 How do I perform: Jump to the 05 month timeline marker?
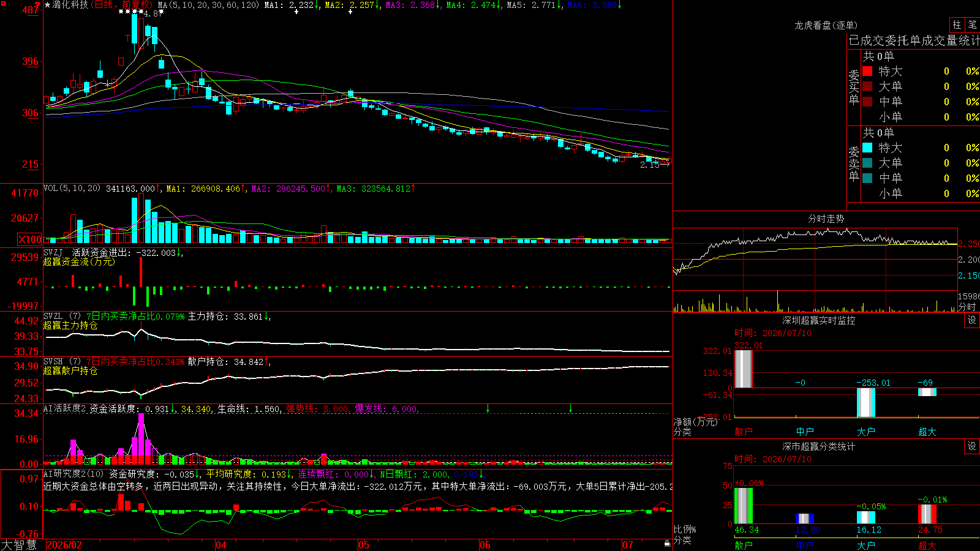pos(364,545)
